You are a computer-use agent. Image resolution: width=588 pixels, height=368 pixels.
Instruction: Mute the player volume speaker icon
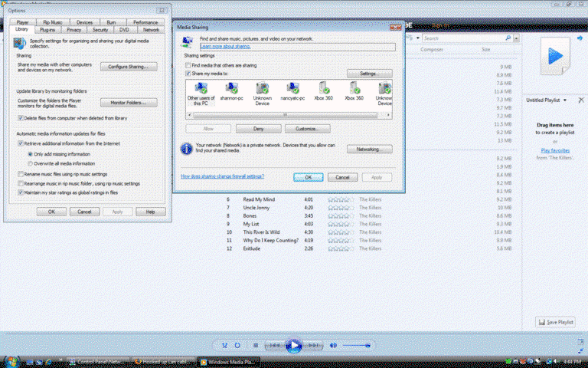pyautogui.click(x=333, y=346)
